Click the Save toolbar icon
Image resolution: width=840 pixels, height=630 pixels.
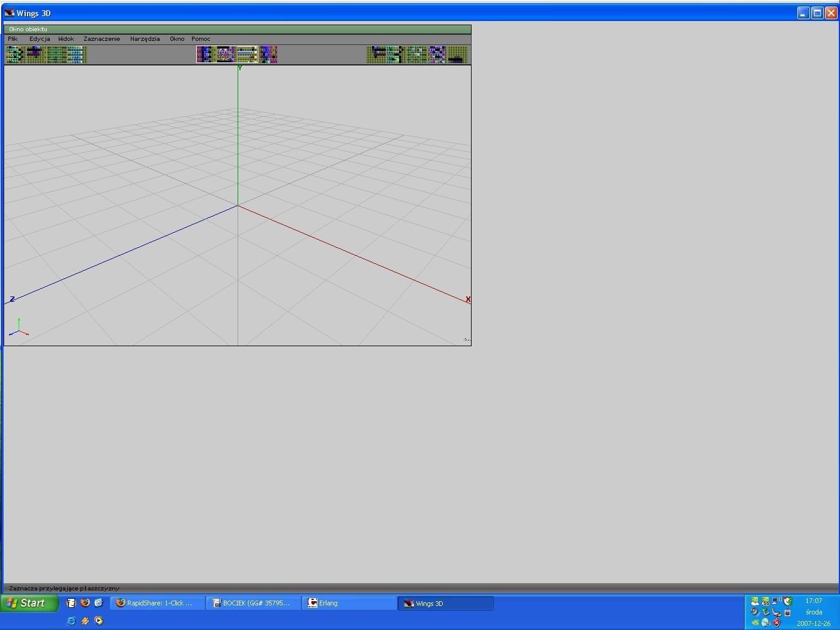35,55
